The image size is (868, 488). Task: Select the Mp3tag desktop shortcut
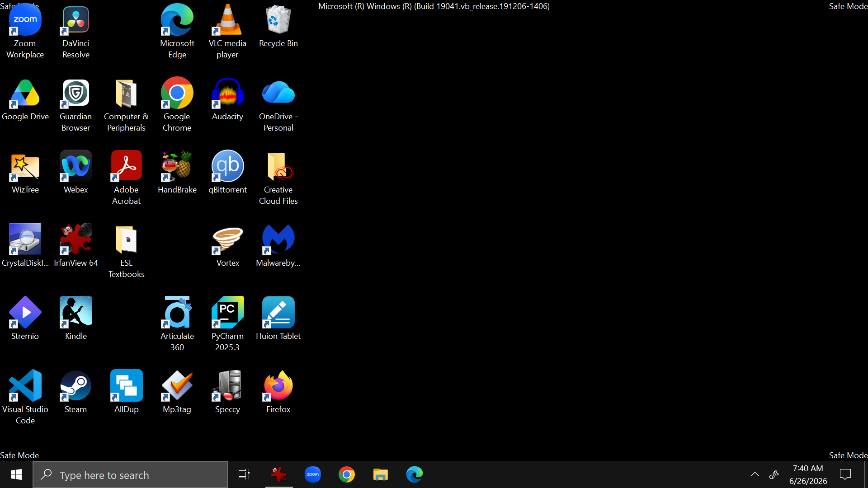[177, 392]
